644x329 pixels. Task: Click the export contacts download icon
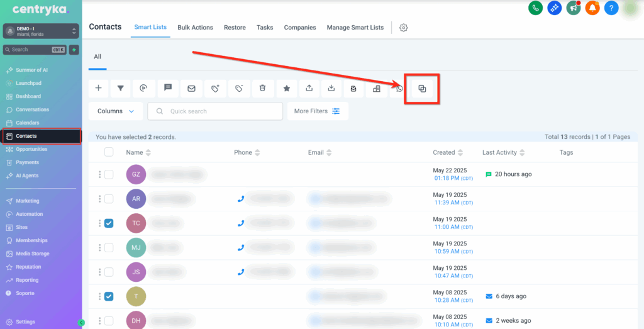pos(331,89)
